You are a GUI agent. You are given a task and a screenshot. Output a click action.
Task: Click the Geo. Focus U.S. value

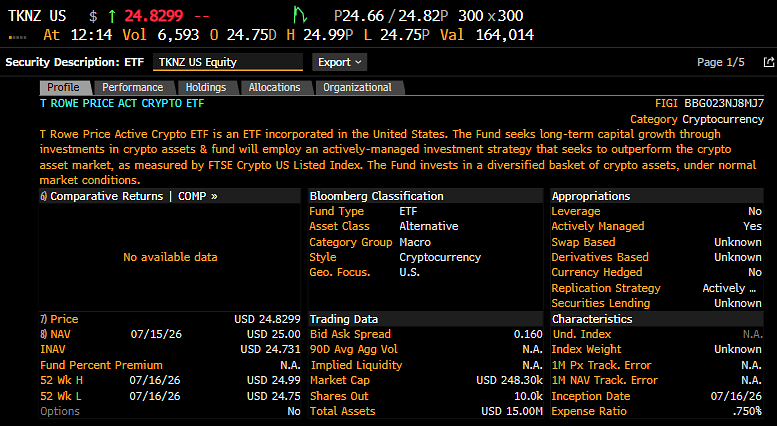tap(409, 272)
